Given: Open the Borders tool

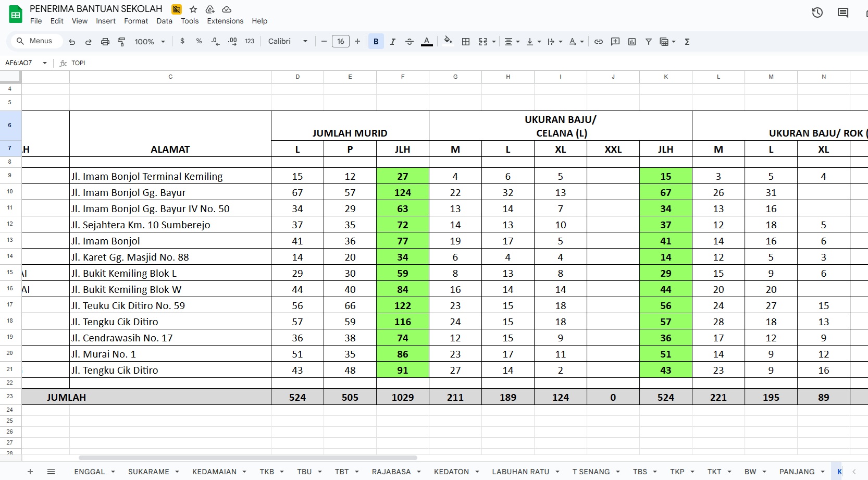Looking at the screenshot, I should click(x=466, y=42).
